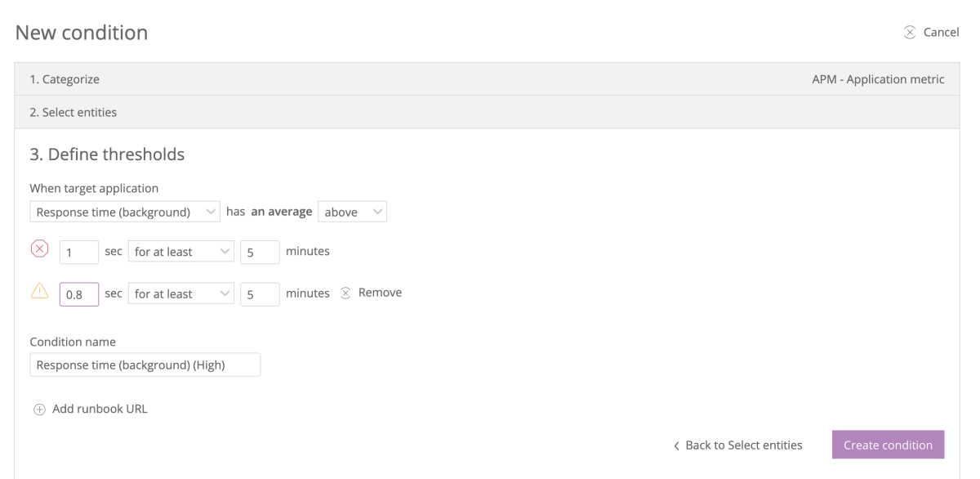
Task: Open critical threshold 'for at least' dropdown
Action: click(181, 252)
